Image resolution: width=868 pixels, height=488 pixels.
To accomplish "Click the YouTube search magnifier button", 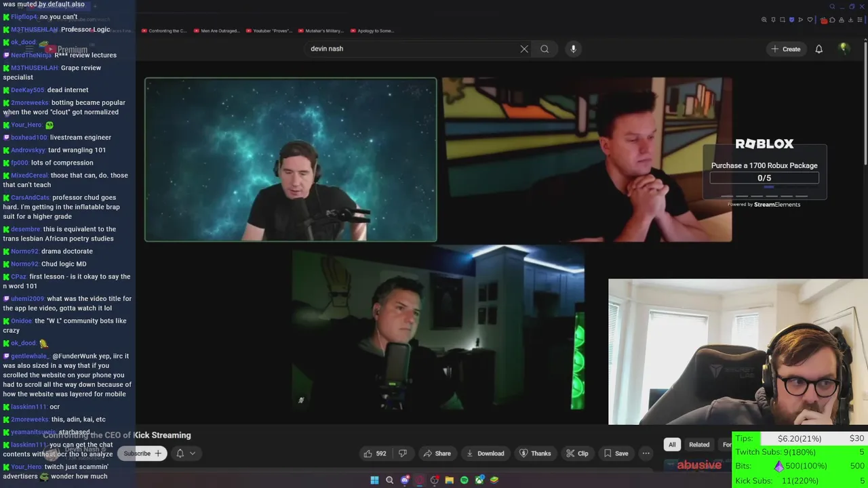I will coord(545,49).
